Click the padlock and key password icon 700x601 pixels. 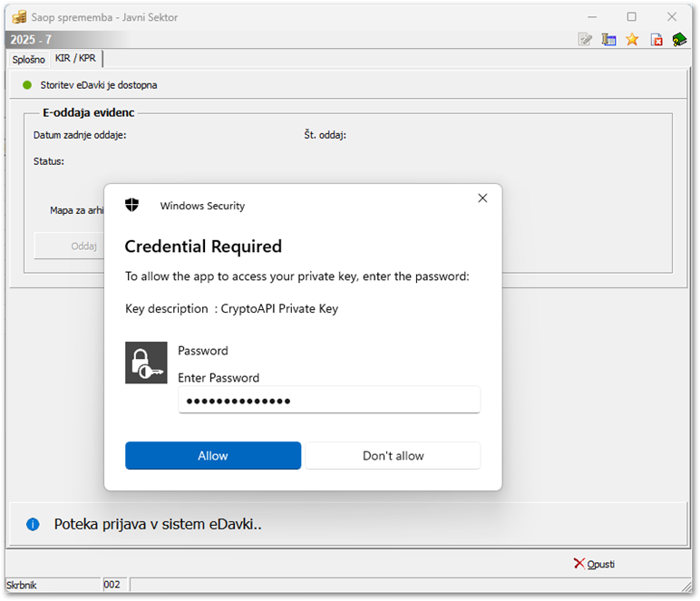pos(146,363)
